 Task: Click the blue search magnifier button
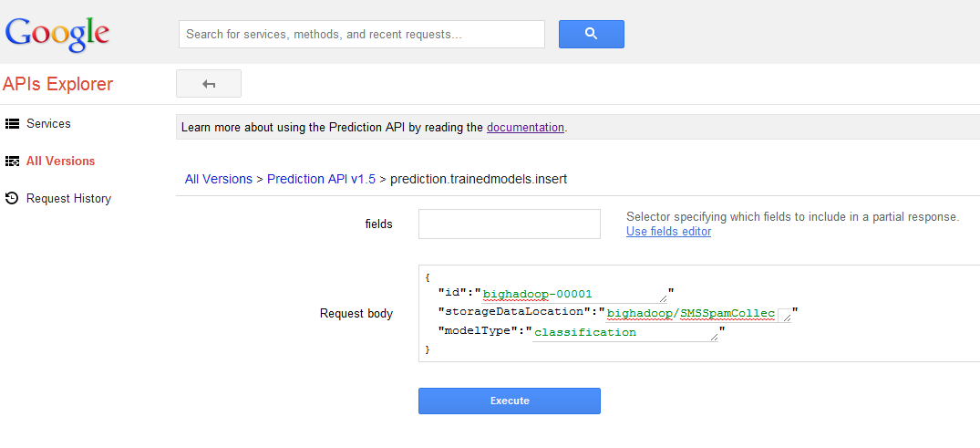591,34
